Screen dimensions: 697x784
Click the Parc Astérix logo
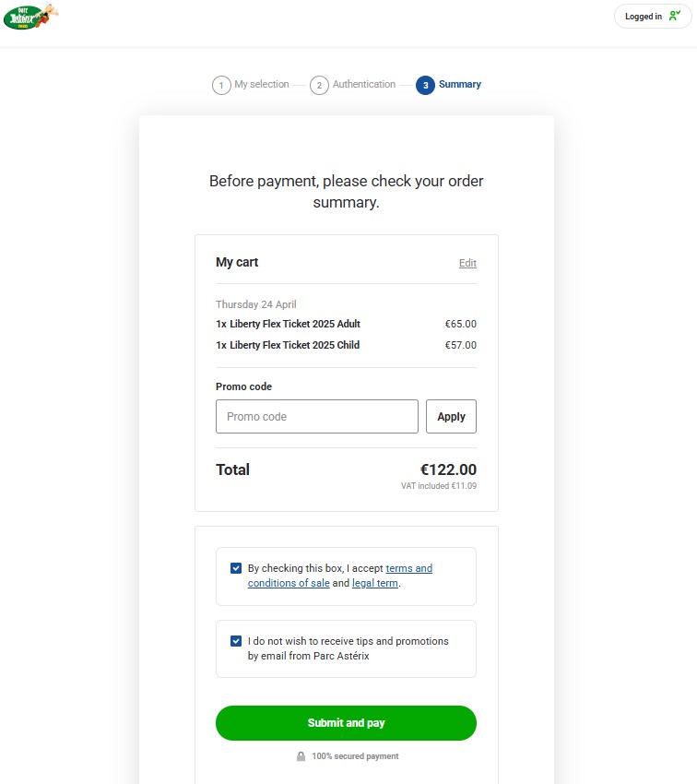30,16
